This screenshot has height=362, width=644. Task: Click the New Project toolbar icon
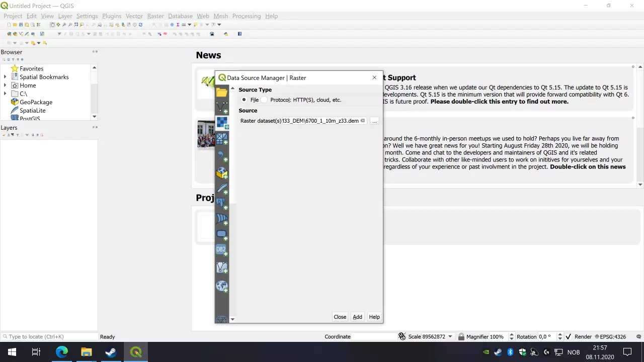click(x=9, y=25)
